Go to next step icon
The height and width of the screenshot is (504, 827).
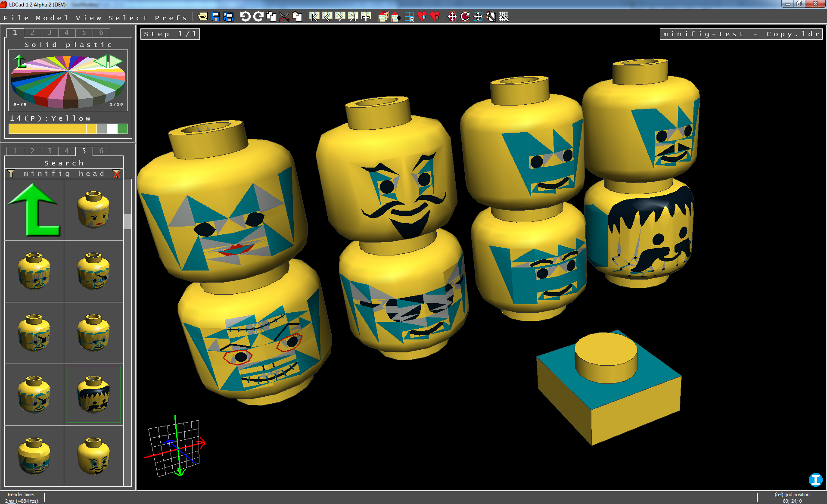(340, 17)
